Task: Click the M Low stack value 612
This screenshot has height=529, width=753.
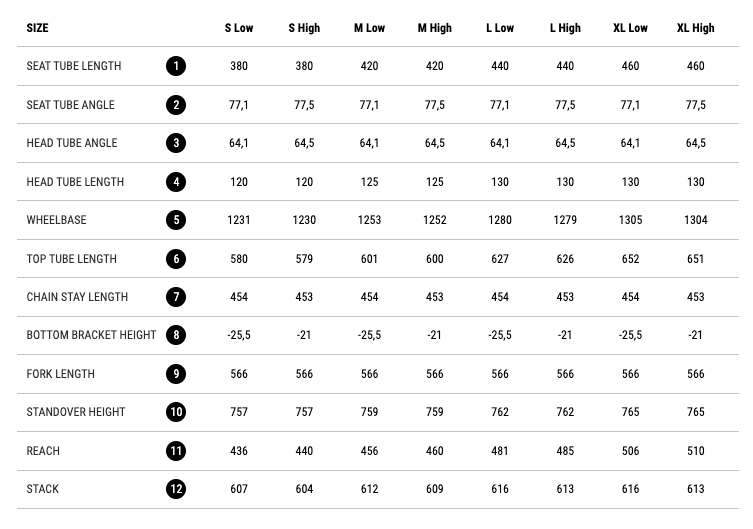Action: 370,489
